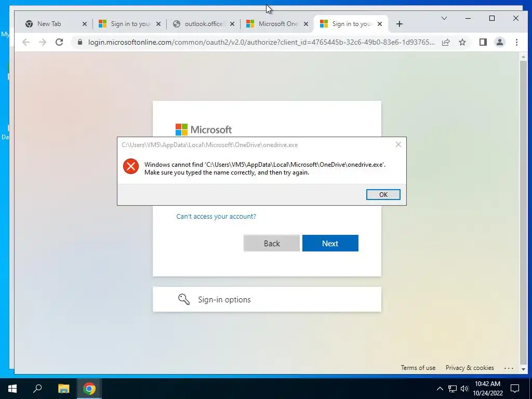The image size is (532, 399).
Task: Open the footer more options ellipsis
Action: click(x=509, y=368)
